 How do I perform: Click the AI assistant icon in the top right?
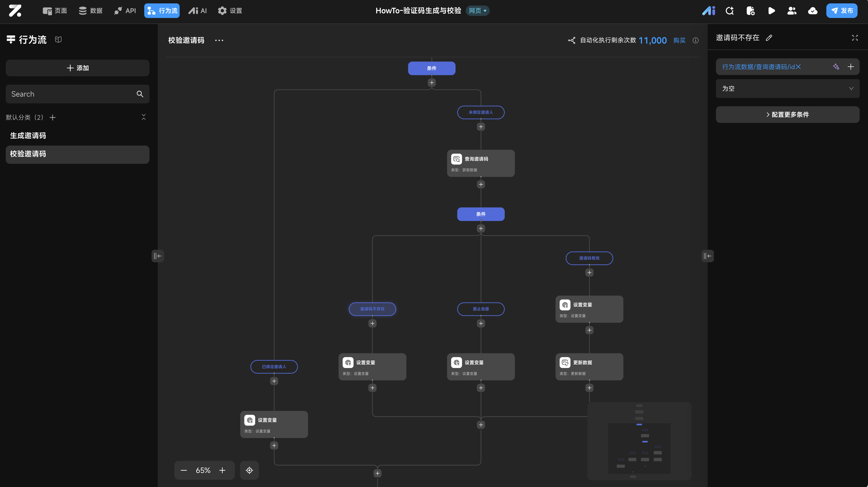[709, 11]
